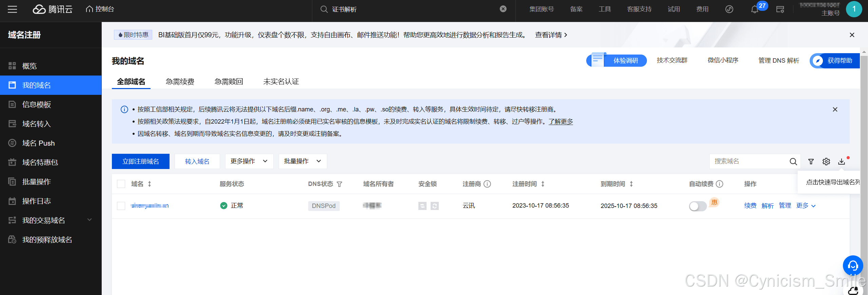The image size is (868, 295).
Task: Click the 自动续费 info icon
Action: 719,184
